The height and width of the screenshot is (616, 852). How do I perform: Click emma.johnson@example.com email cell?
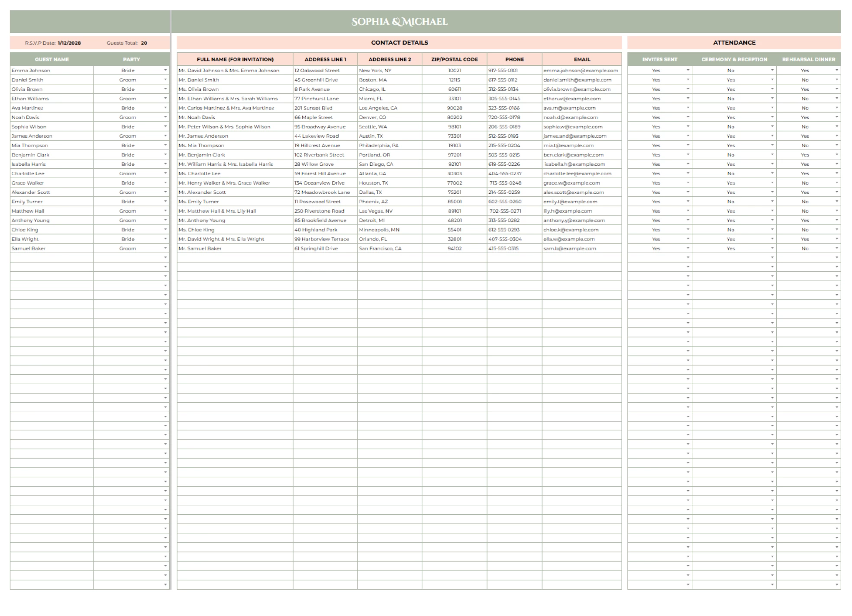coord(581,70)
